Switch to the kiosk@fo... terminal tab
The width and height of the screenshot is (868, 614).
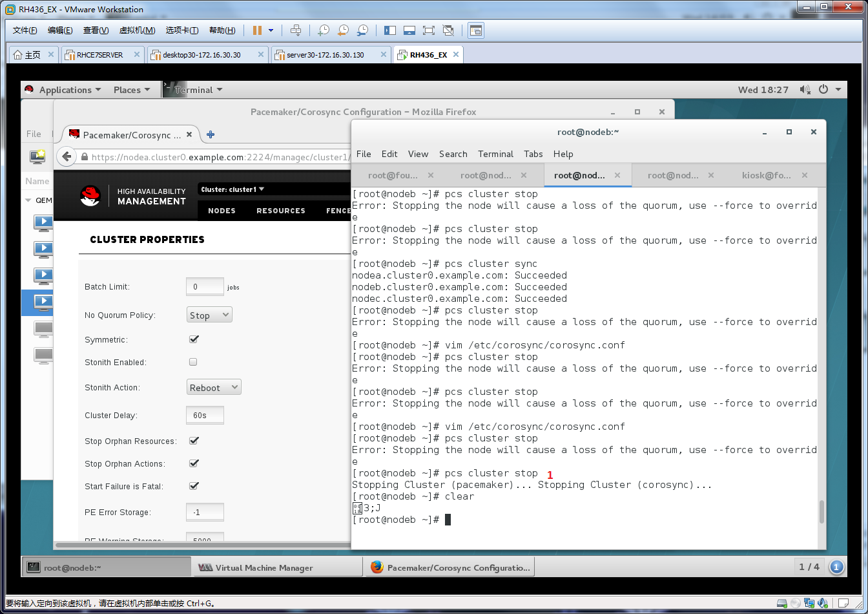point(766,175)
